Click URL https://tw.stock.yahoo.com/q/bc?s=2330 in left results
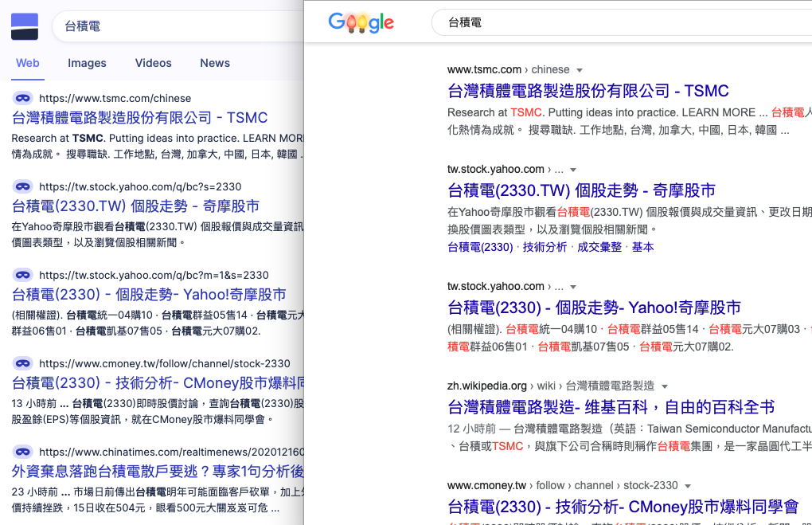Screen dimensions: 812x525 point(140,186)
